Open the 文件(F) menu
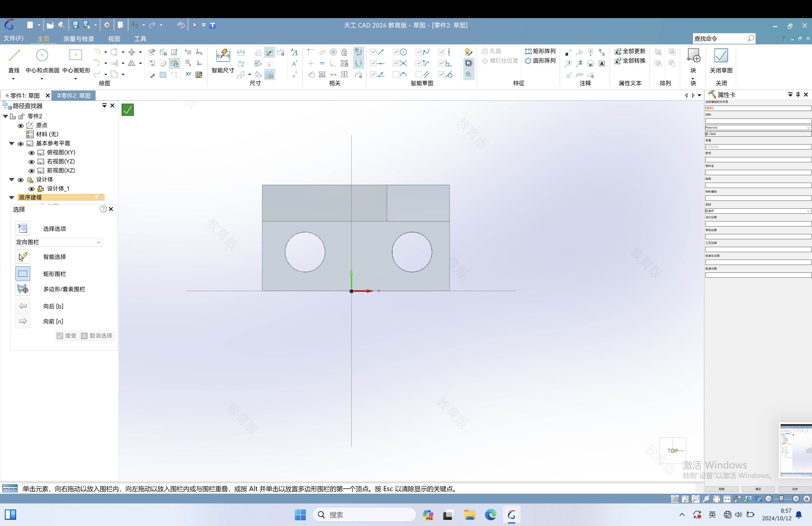Screen dimensions: 812x526 (x=14, y=38)
